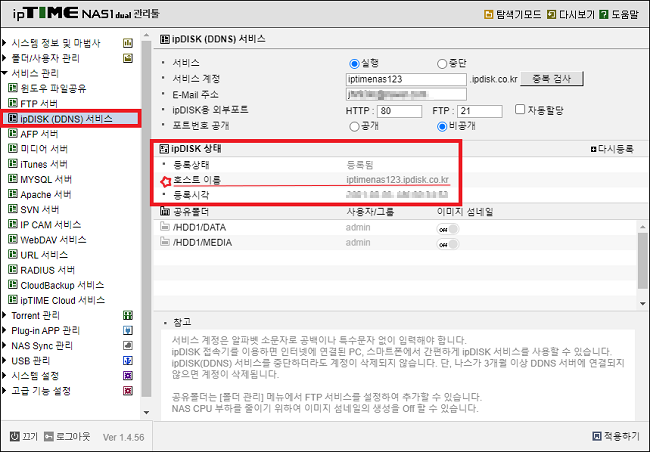Click the 공유폴더 header icon
Screen dimensions: 650x452
(165, 211)
